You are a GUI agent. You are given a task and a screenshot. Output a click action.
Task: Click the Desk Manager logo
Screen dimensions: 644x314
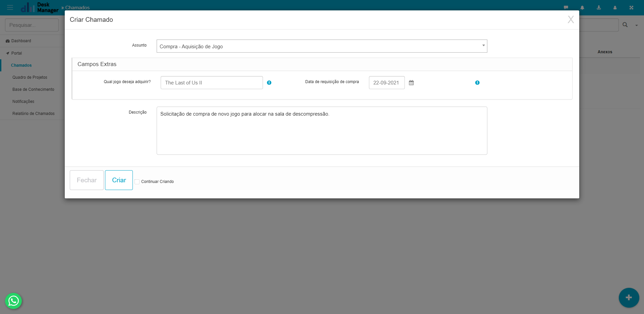[40, 7]
